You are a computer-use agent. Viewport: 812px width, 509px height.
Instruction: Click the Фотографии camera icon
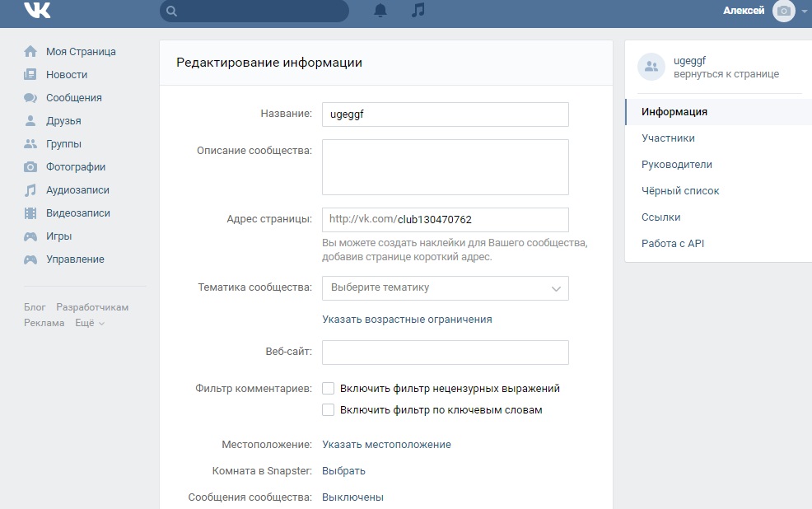pyautogui.click(x=30, y=167)
